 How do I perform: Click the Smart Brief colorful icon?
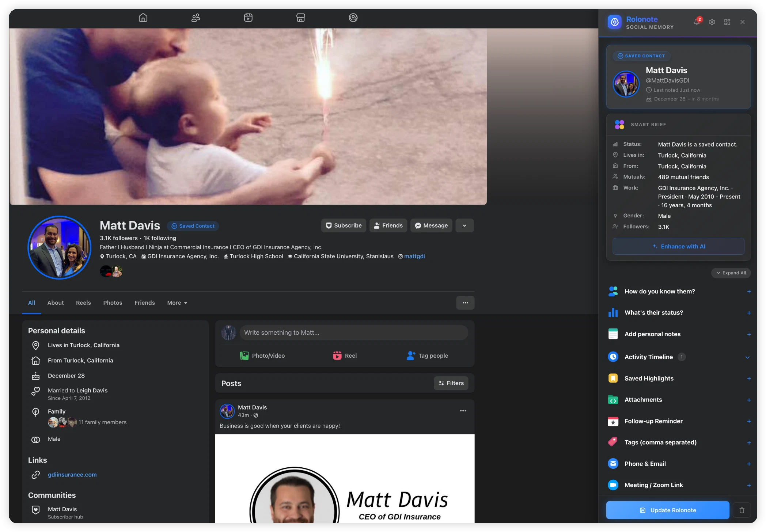click(x=619, y=125)
